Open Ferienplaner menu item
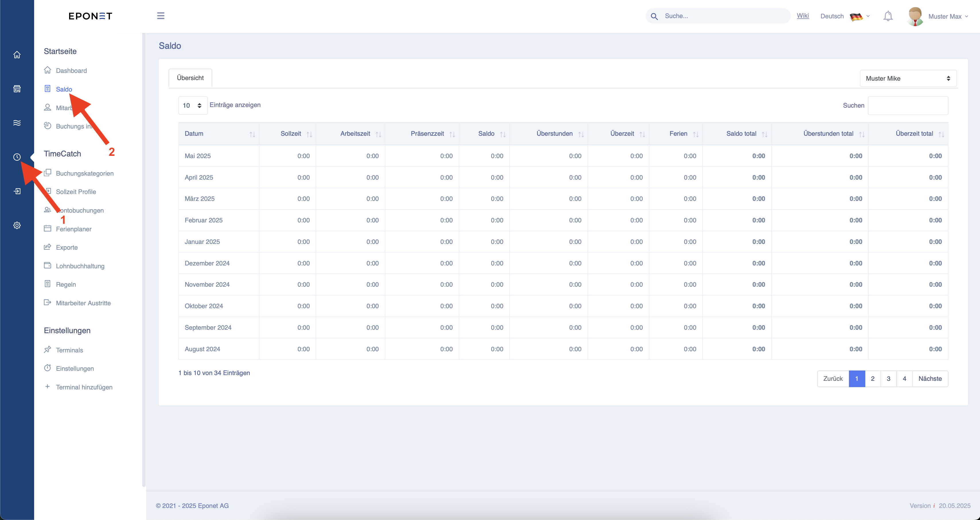This screenshot has height=520, width=980. tap(73, 229)
